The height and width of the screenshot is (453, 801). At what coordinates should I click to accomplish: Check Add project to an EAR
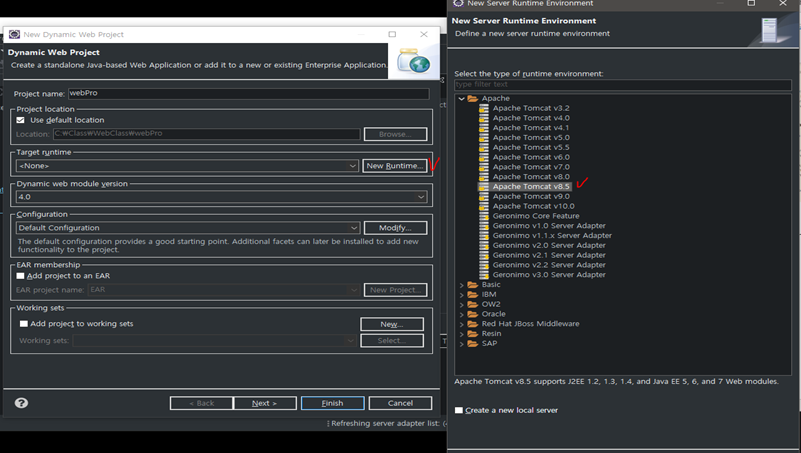point(20,276)
